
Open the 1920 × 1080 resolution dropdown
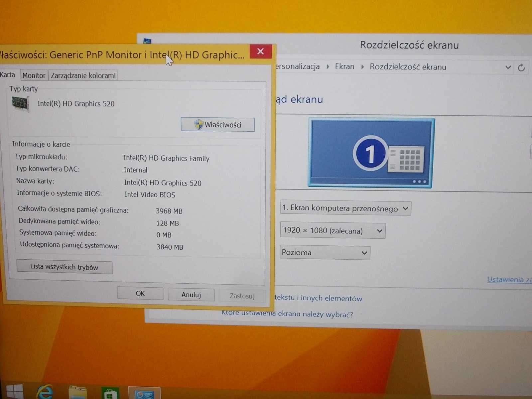(x=333, y=231)
